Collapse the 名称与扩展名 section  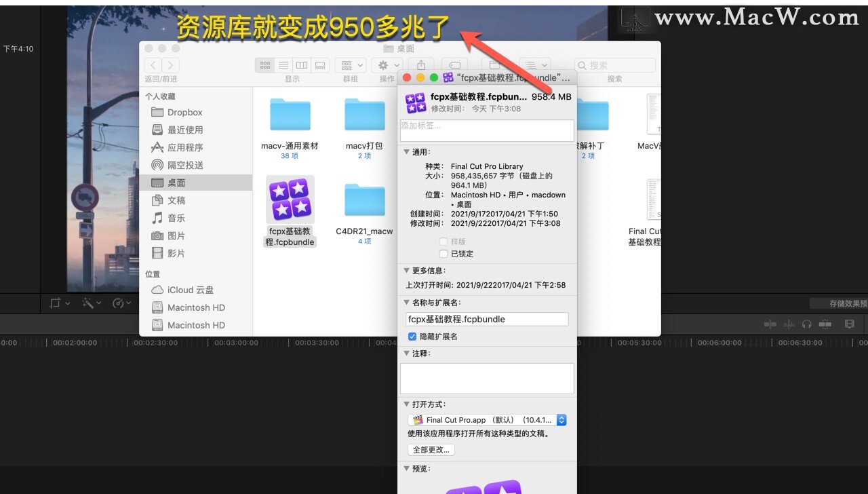[407, 303]
